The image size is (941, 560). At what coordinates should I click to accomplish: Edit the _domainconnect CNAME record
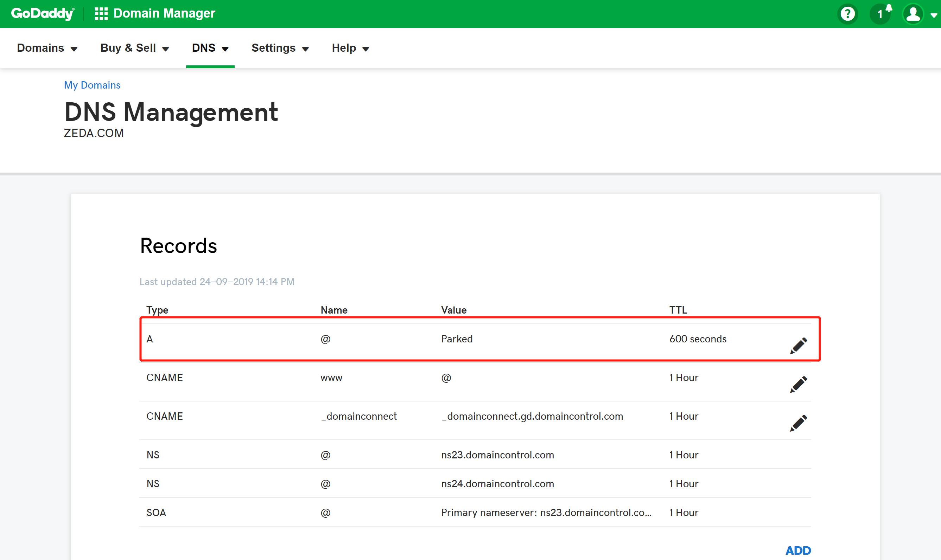pos(798,423)
